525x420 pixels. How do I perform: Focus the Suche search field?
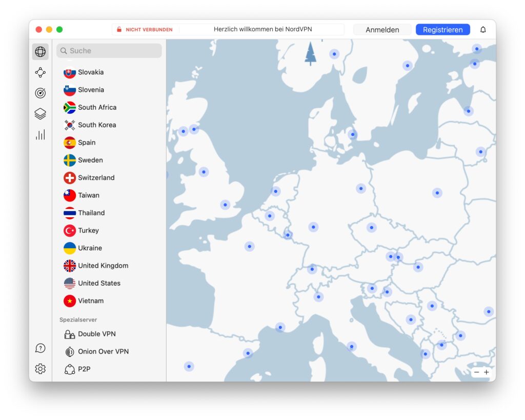(x=109, y=51)
